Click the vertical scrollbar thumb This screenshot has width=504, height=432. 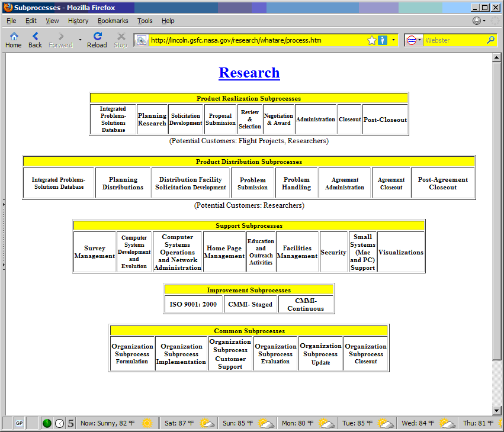496,211
